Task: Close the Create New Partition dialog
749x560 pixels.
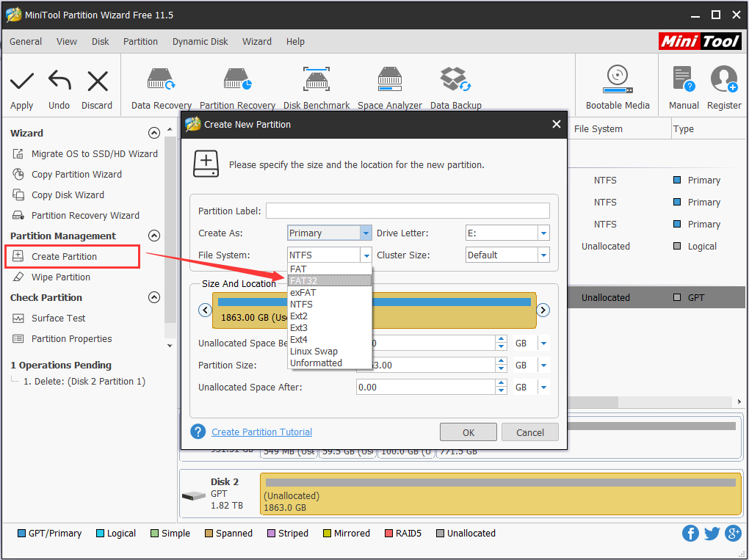Action: click(556, 124)
